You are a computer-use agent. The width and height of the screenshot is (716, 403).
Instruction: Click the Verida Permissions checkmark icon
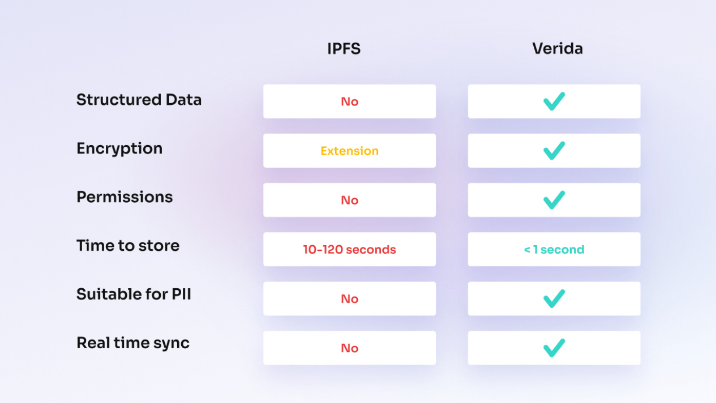pyautogui.click(x=554, y=200)
